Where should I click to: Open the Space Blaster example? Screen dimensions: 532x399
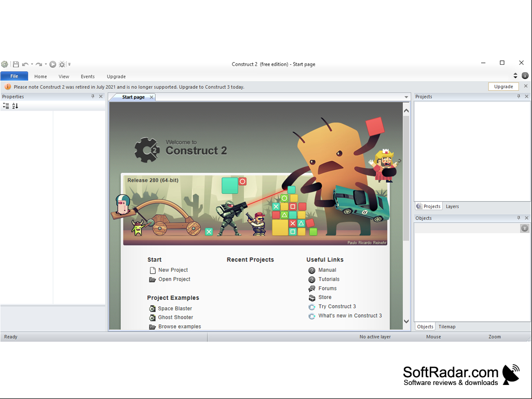175,308
